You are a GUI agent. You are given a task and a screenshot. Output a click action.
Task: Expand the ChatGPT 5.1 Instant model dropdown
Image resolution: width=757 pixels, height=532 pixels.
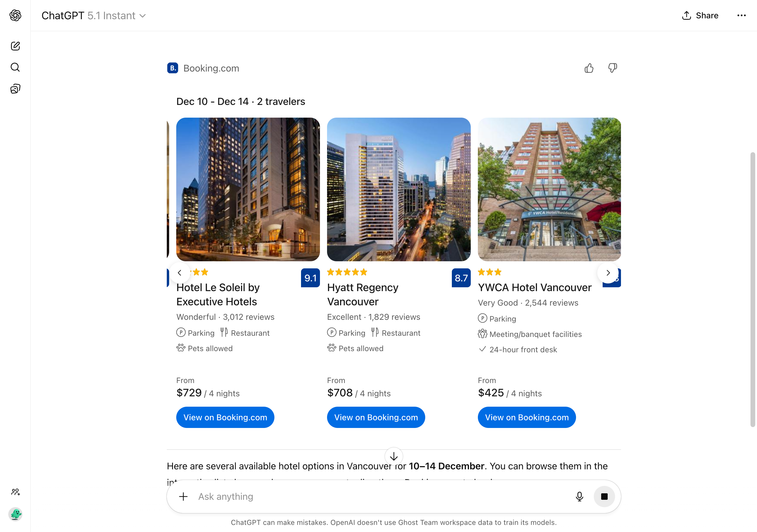tap(94, 15)
